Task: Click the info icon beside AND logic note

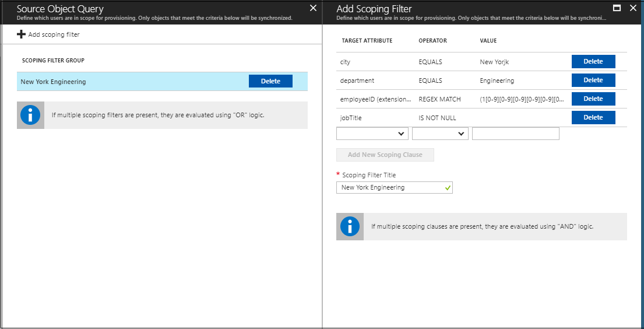Action: click(350, 226)
